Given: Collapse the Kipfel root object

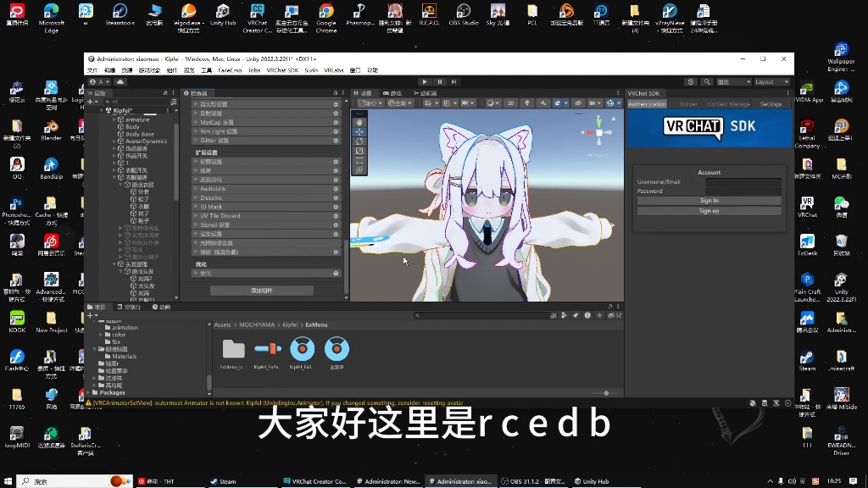Looking at the screenshot, I should [x=102, y=111].
